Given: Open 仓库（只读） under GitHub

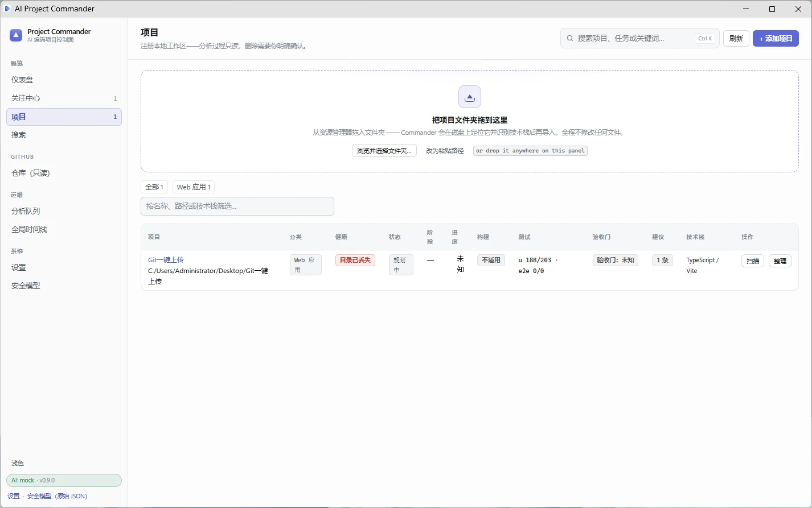Looking at the screenshot, I should pyautogui.click(x=64, y=173).
